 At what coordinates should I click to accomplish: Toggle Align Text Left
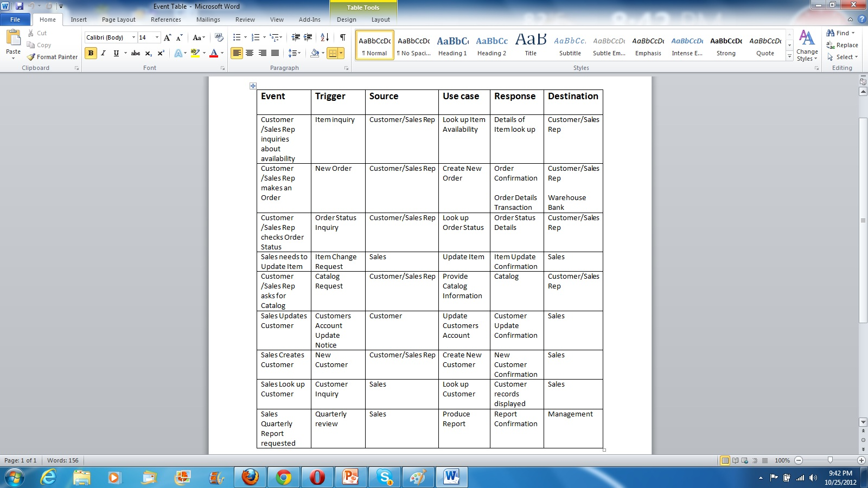point(237,53)
